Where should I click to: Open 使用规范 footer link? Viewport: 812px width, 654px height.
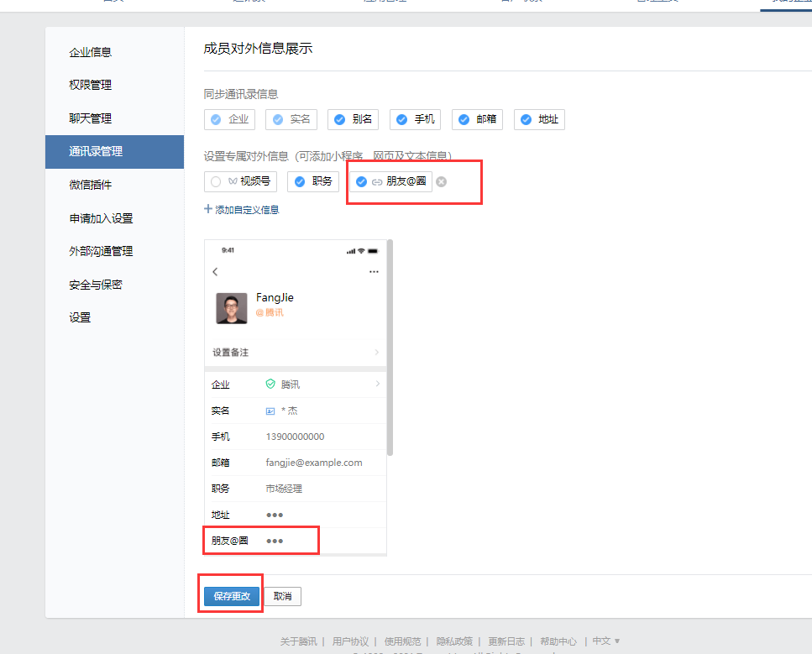coord(402,641)
